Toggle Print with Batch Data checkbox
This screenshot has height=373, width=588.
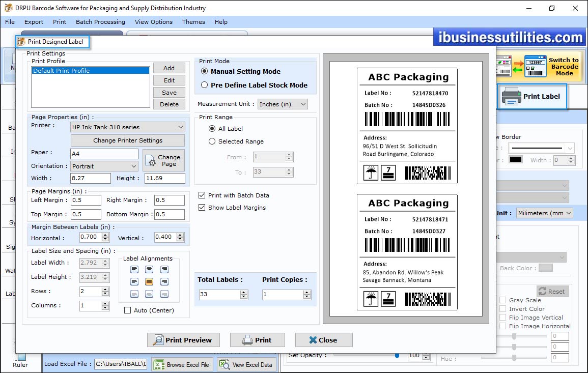(x=202, y=195)
